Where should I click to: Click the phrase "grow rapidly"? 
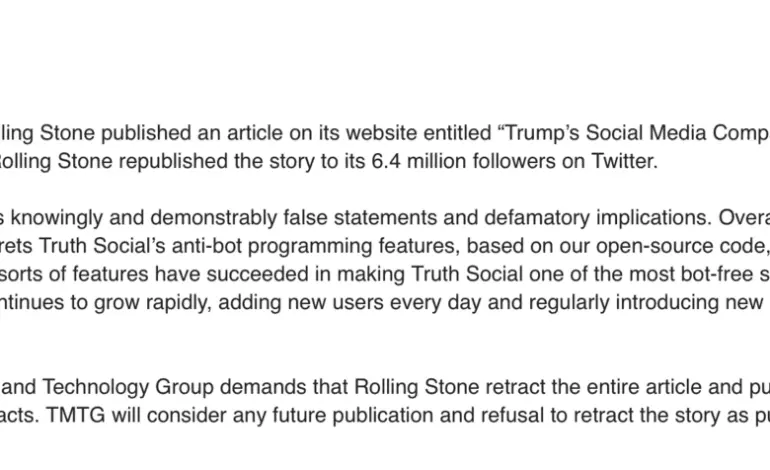point(153,303)
